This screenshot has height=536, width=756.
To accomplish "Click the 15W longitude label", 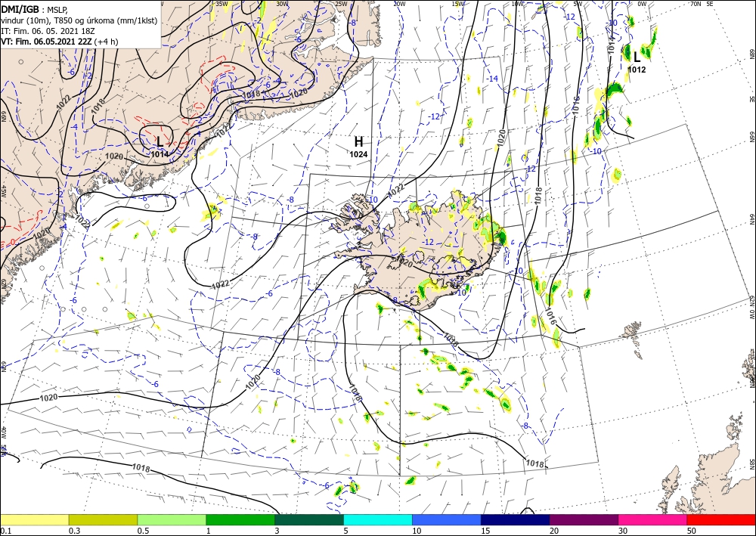I will (x=458, y=4).
